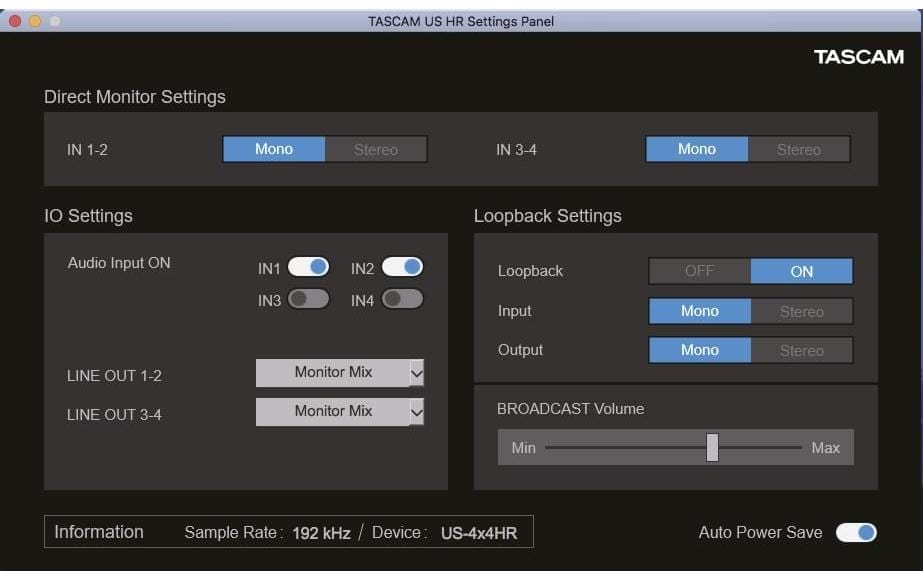
Task: Click the TASCAM logo
Action: [x=859, y=57]
